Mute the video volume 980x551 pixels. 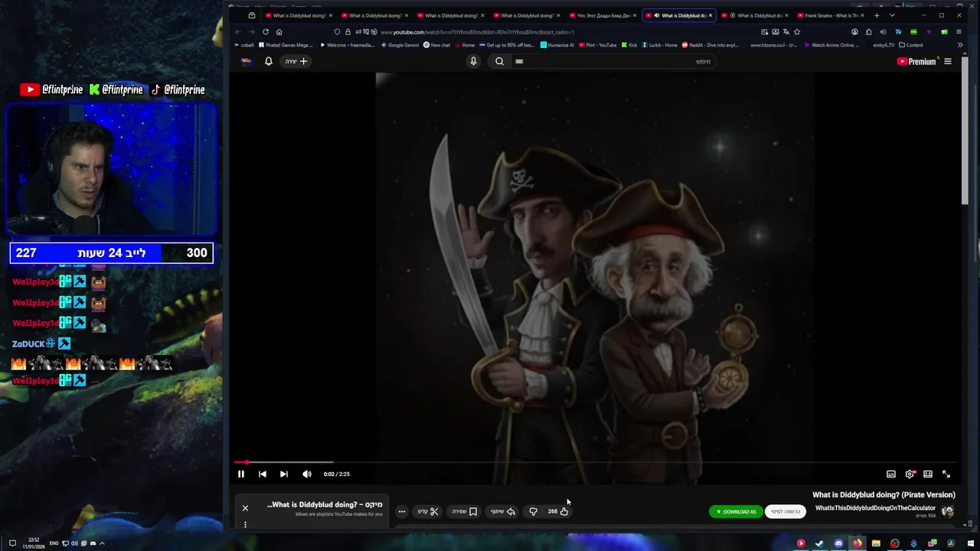pyautogui.click(x=307, y=474)
